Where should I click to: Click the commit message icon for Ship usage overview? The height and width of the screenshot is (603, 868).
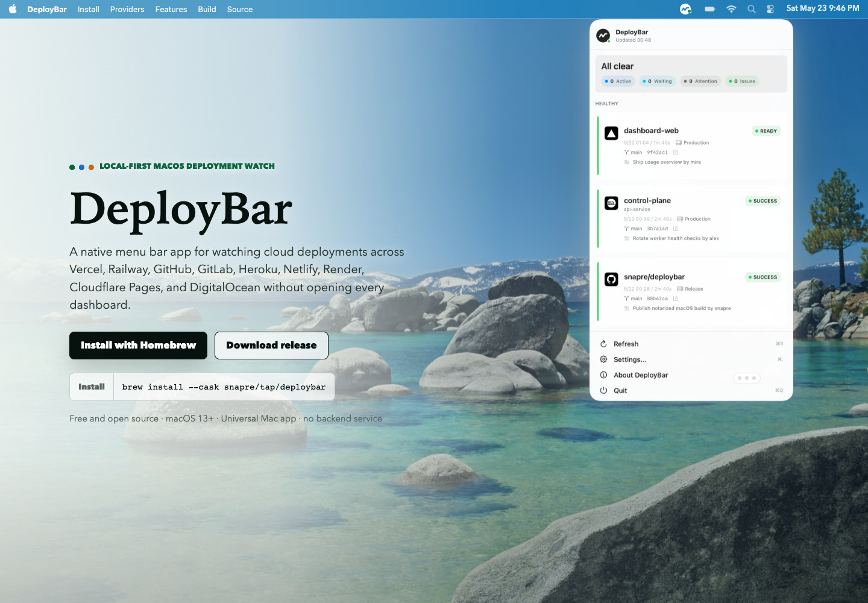627,162
